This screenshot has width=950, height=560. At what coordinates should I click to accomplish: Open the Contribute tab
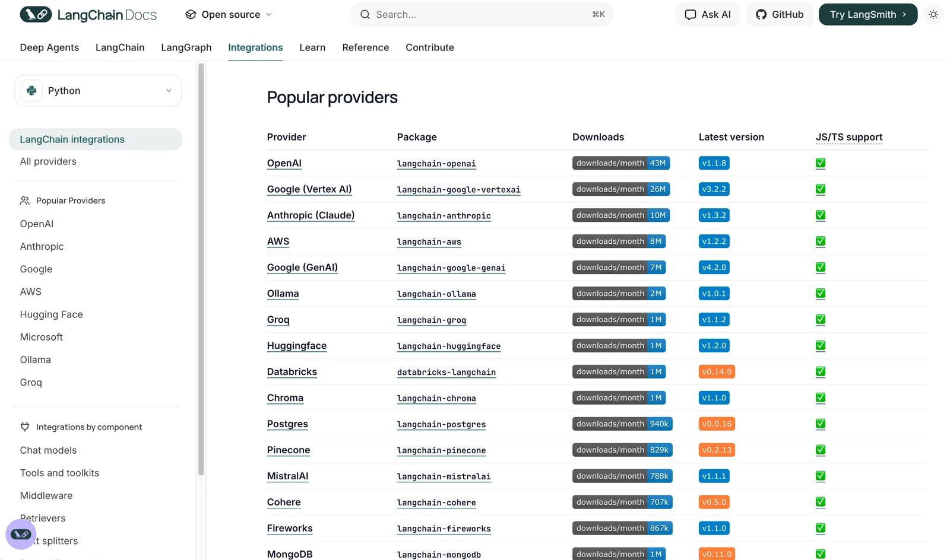pyautogui.click(x=430, y=47)
